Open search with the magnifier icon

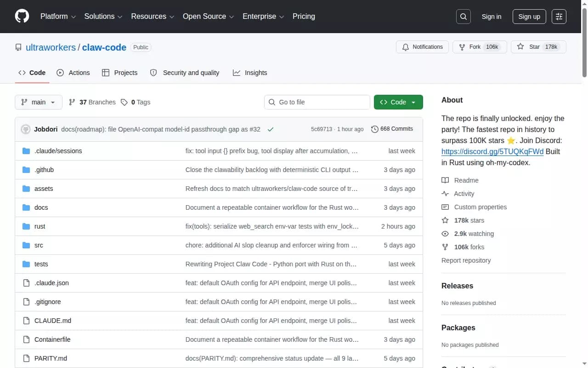[x=464, y=17]
